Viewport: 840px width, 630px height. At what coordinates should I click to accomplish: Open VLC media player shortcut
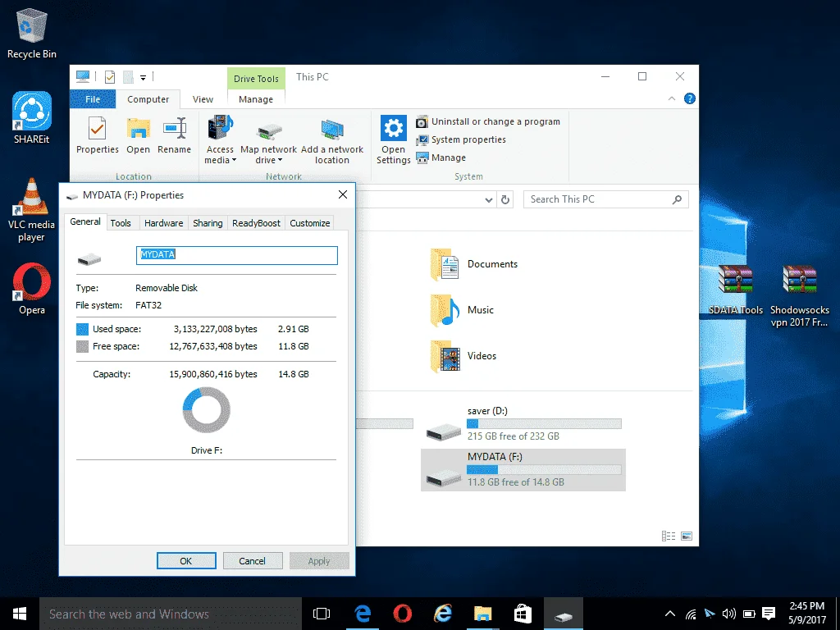pyautogui.click(x=32, y=209)
